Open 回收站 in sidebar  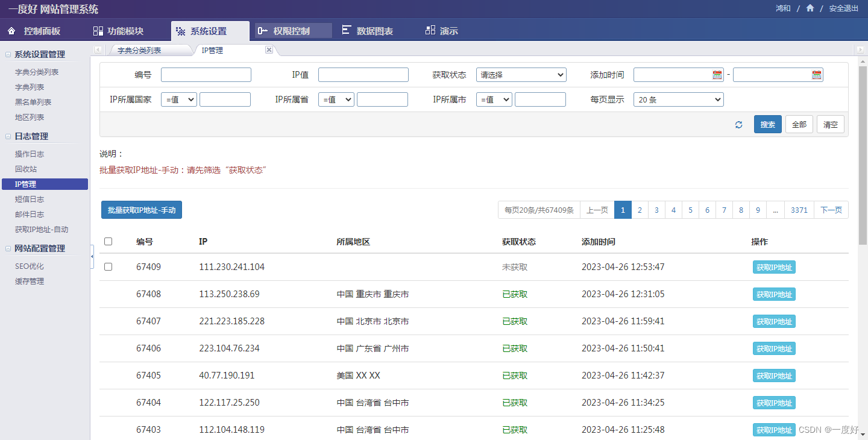pos(26,169)
